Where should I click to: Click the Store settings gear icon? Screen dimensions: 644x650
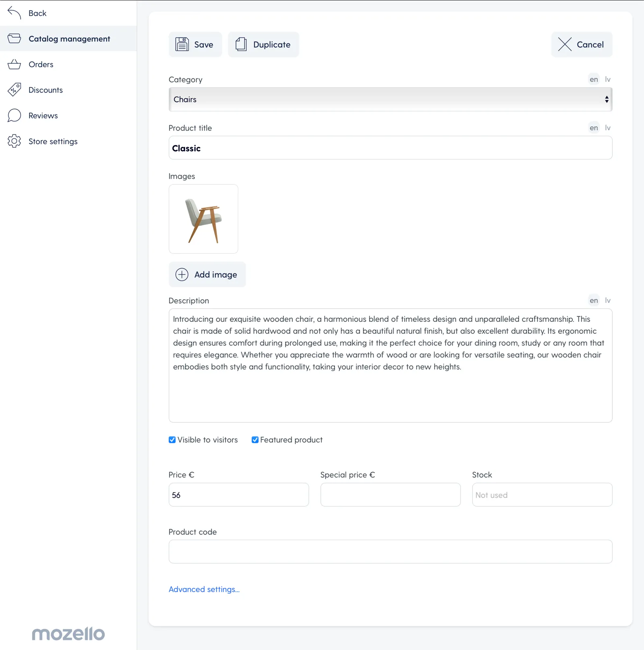[14, 141]
